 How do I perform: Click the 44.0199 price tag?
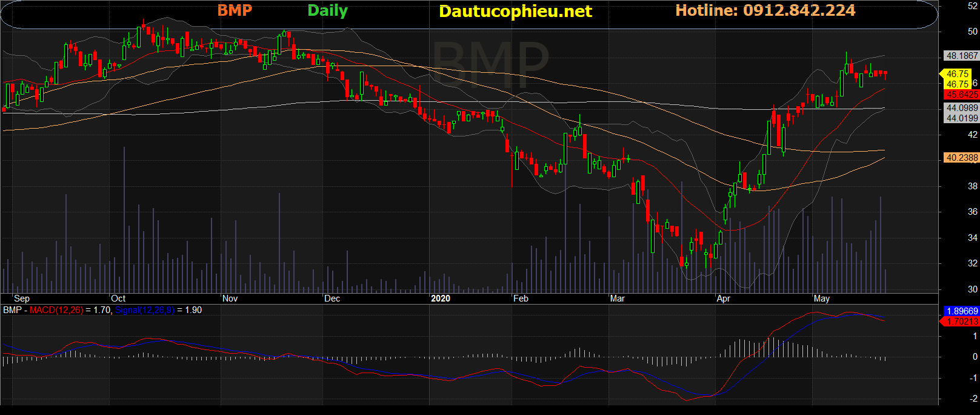[x=962, y=118]
